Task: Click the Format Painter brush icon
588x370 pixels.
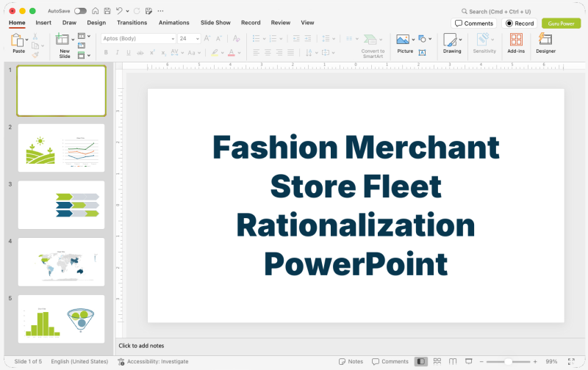Action: coord(35,54)
